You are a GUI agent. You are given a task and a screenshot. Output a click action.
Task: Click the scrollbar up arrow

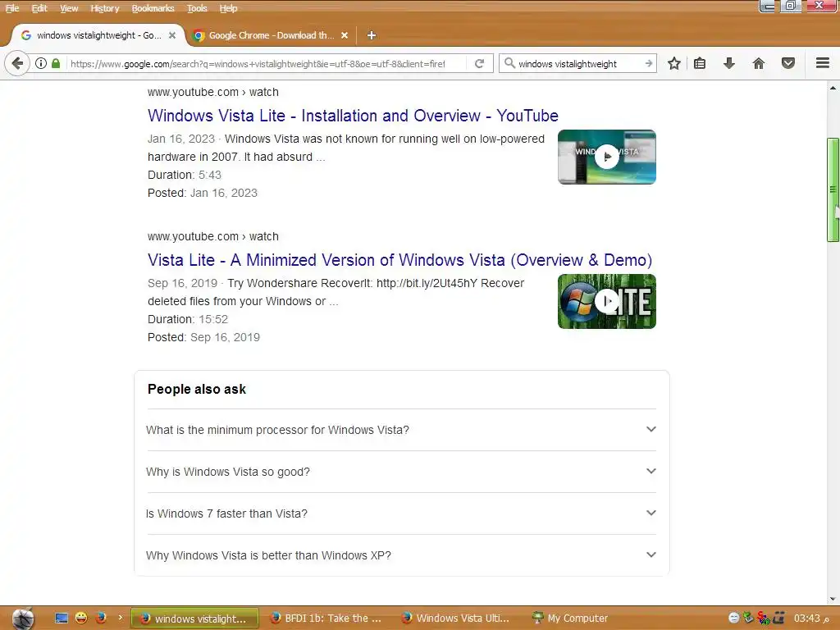pyautogui.click(x=833, y=88)
